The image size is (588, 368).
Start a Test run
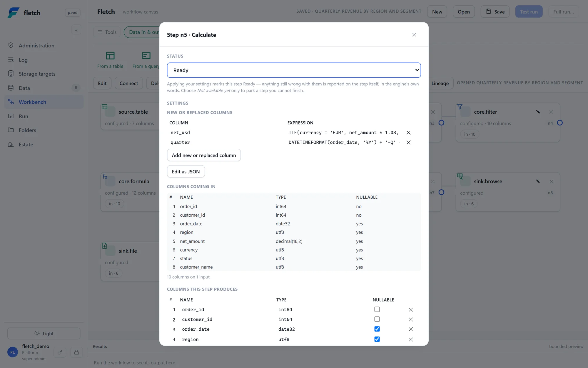(529, 12)
